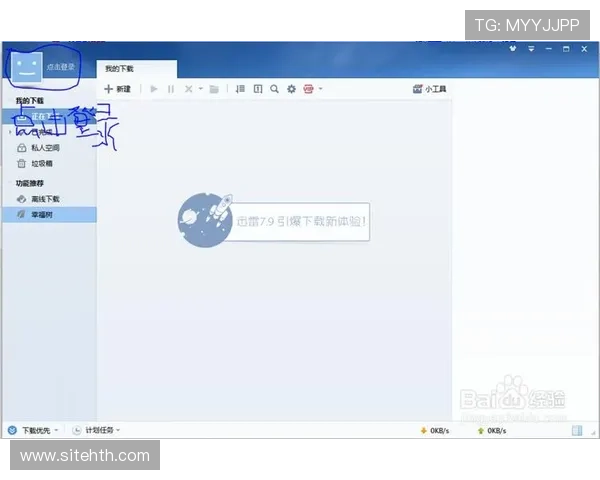Toggle the side panel icon in status bar
600x480 pixels.
pos(577,431)
